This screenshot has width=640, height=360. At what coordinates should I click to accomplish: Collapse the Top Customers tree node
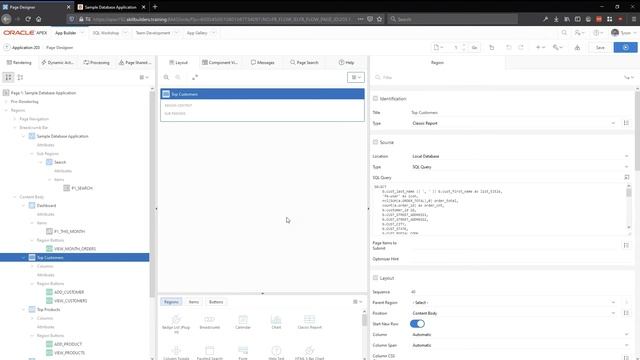tap(23, 258)
